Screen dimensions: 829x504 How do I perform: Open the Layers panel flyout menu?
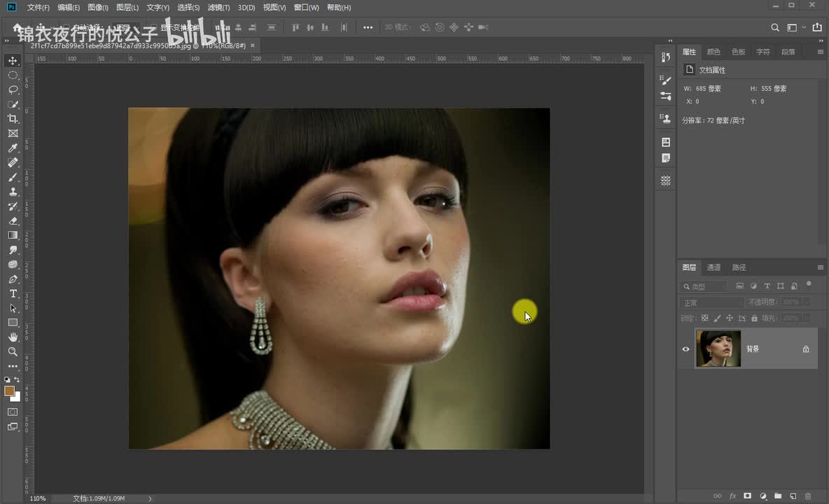[820, 267]
